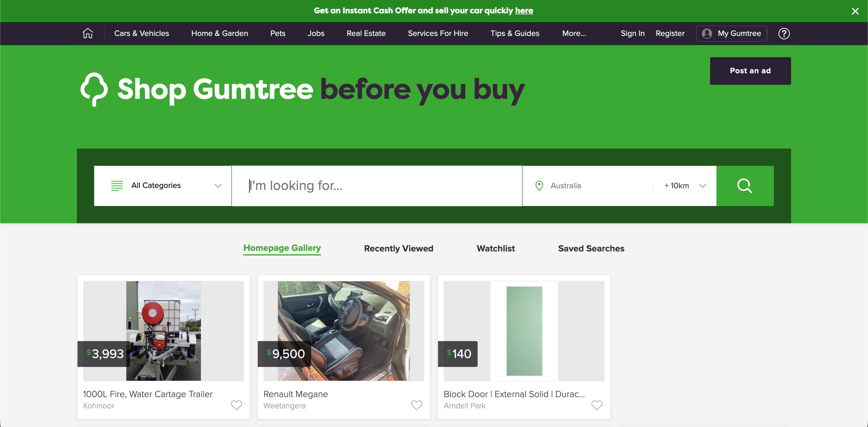Viewport: 868px width, 427px height.
Task: Open the Renault Megane car photo
Action: [344, 331]
